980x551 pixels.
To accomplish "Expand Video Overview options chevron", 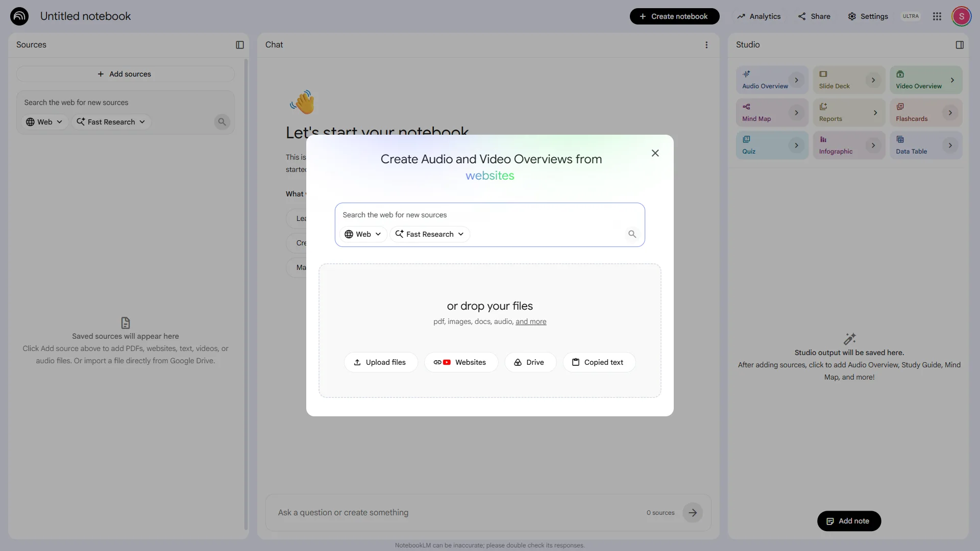I will (x=952, y=80).
